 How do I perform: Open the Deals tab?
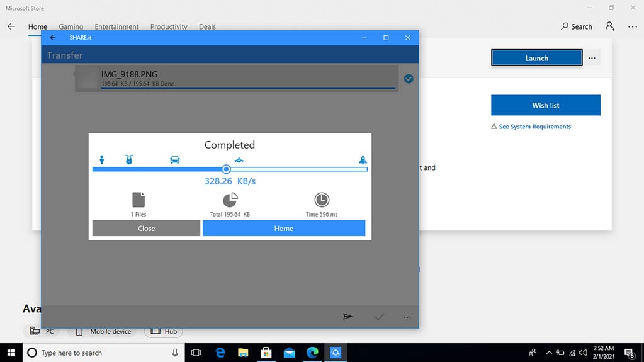coord(207,26)
